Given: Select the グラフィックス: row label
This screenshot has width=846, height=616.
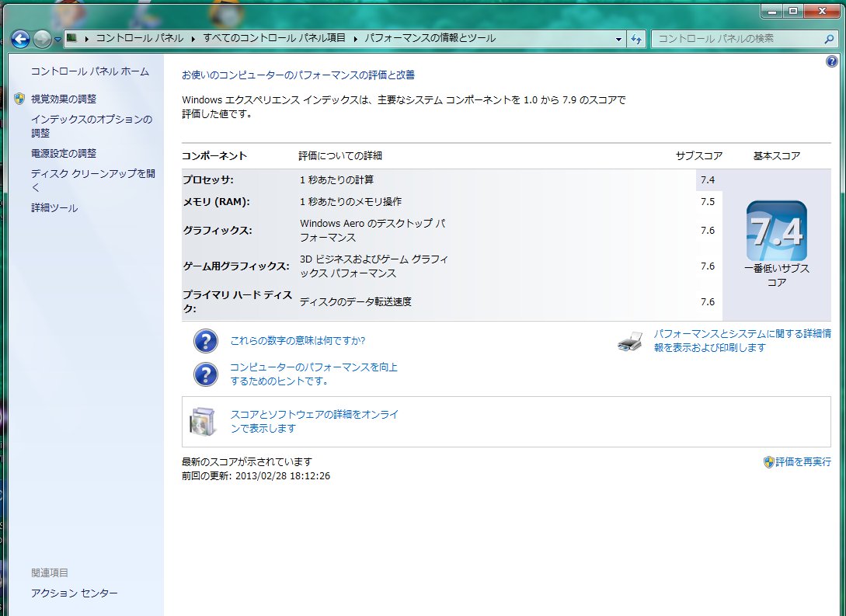Looking at the screenshot, I should click(x=218, y=231).
